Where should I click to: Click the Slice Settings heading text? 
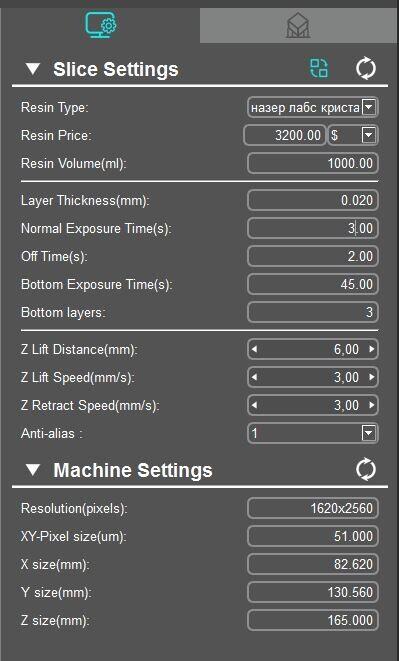[x=116, y=70]
